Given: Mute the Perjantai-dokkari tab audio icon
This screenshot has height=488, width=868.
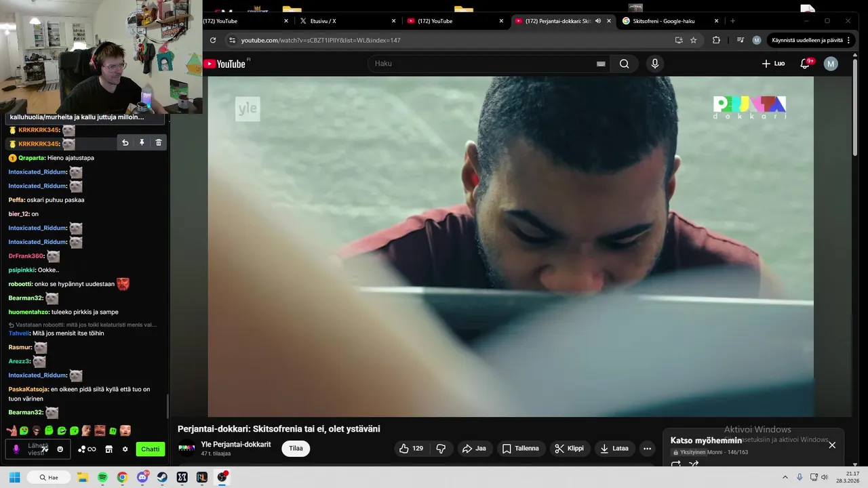Looking at the screenshot, I should point(598,21).
